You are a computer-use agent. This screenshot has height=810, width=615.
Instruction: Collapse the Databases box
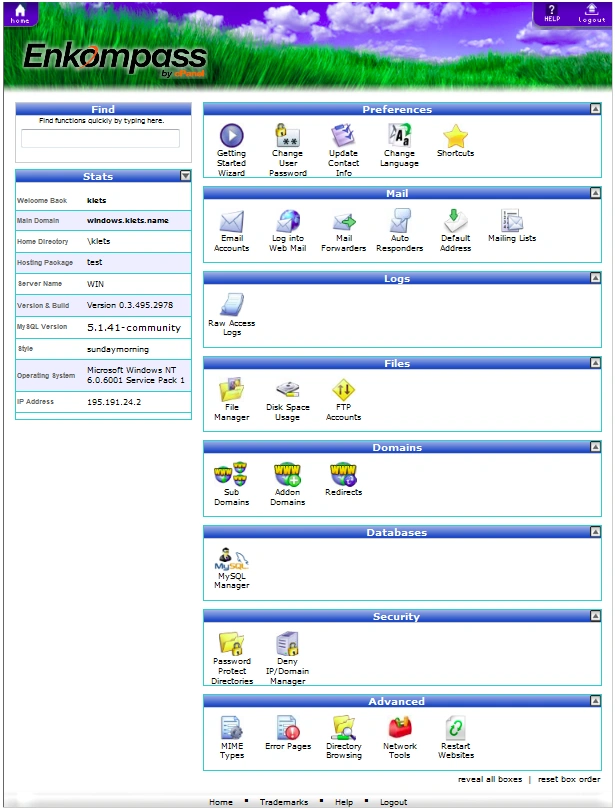coord(595,532)
